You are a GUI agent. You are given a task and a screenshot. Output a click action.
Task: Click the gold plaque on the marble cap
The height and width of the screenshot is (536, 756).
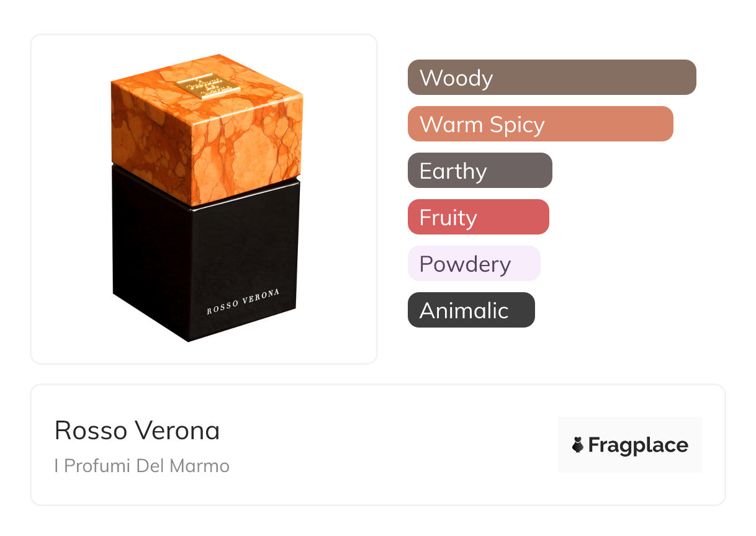pyautogui.click(x=207, y=88)
